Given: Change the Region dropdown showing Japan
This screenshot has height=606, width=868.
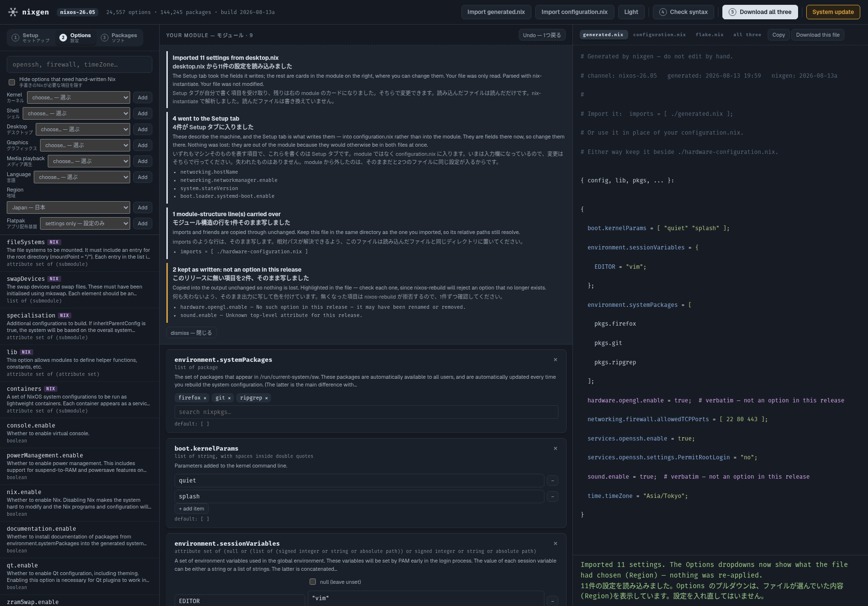Looking at the screenshot, I should (68, 207).
